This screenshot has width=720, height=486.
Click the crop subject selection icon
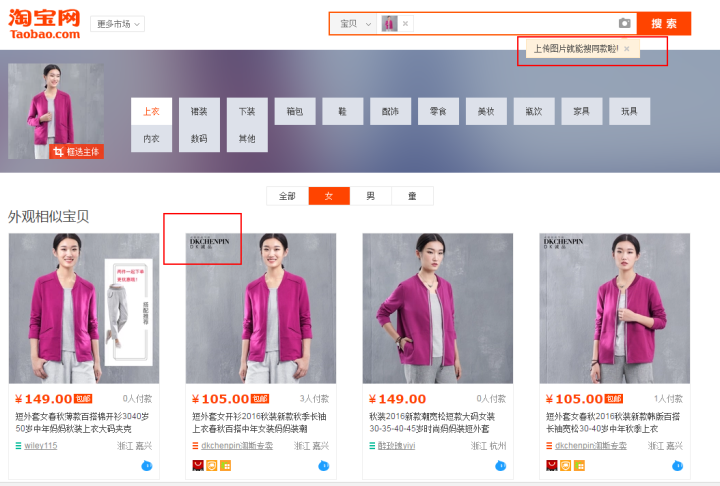coord(58,152)
